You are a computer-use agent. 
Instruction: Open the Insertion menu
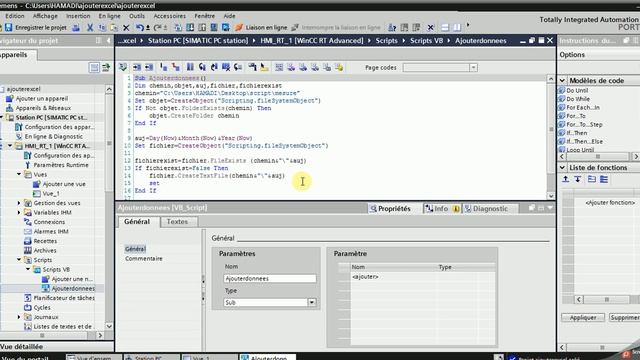(x=78, y=16)
